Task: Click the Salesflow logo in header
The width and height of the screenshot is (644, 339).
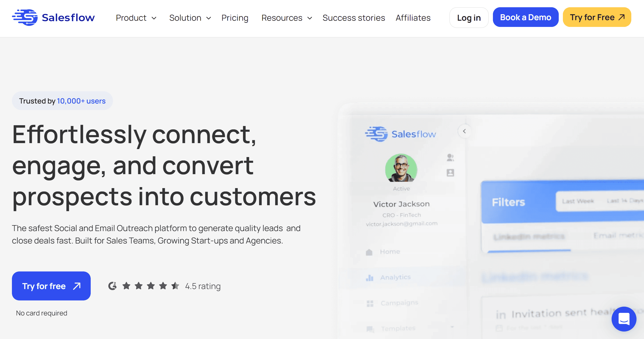Action: coord(53,18)
